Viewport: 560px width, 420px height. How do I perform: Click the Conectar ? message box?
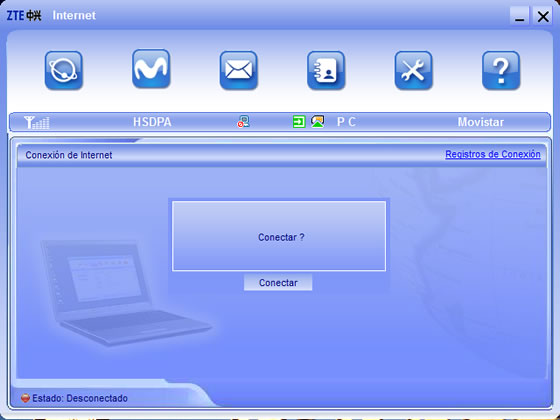click(x=279, y=236)
